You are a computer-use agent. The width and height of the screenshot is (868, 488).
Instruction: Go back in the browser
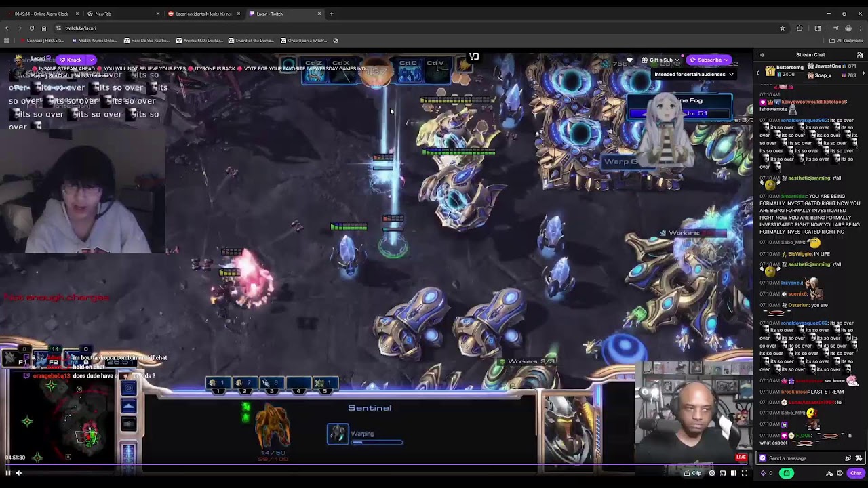(7, 28)
